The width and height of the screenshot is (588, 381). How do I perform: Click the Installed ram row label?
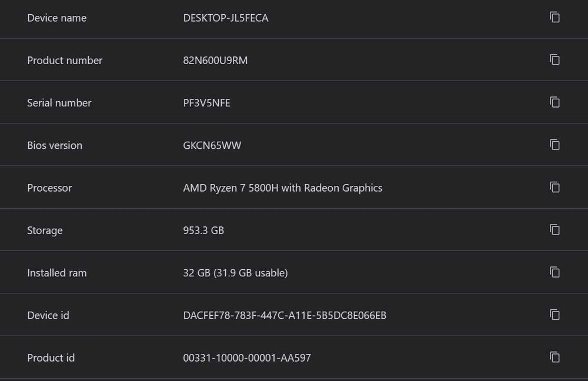pyautogui.click(x=56, y=273)
